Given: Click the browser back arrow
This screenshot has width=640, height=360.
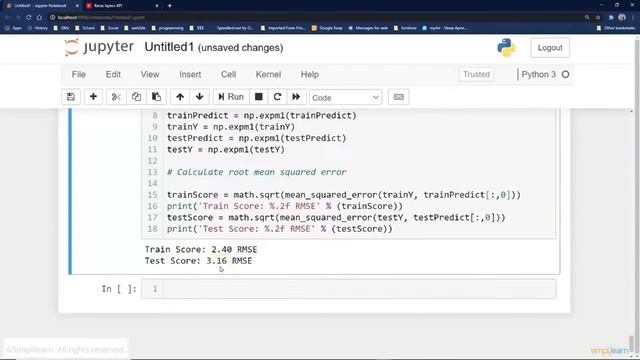Looking at the screenshot, I should [x=7, y=18].
